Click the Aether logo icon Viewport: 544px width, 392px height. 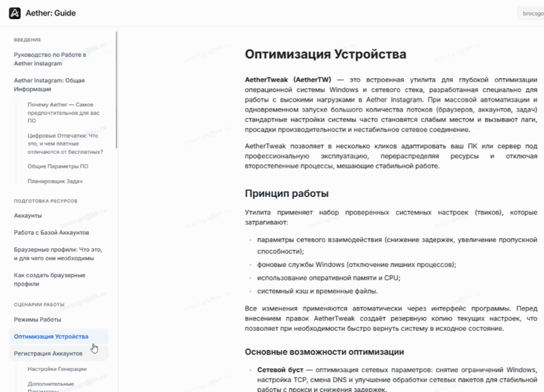14,13
